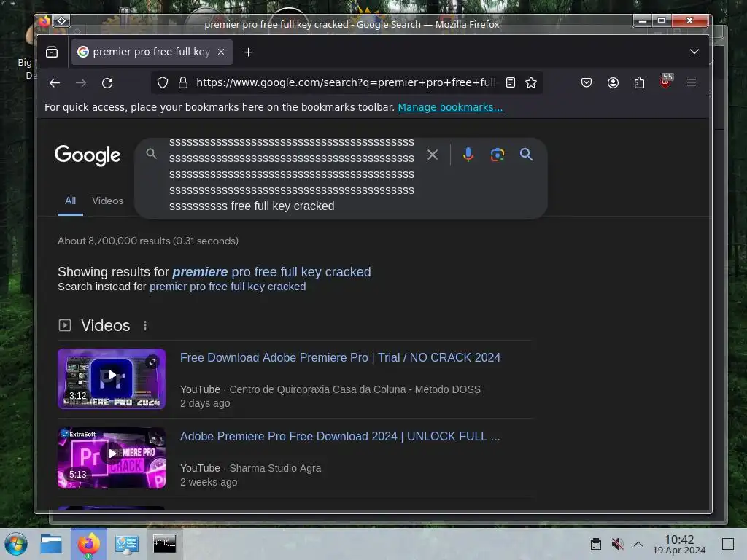Toggle reader view in address bar

(510, 83)
